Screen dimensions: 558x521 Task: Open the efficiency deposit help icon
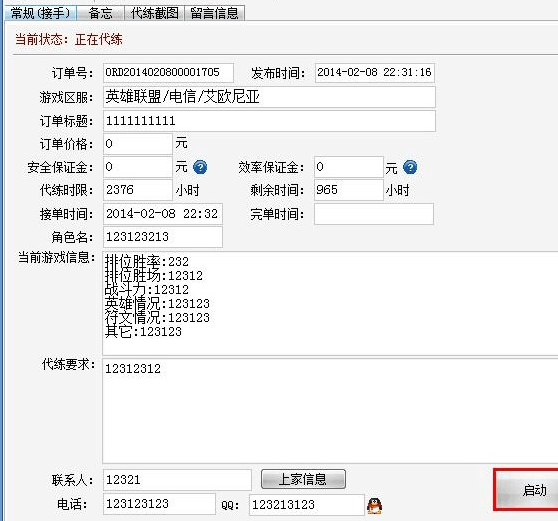coord(410,167)
